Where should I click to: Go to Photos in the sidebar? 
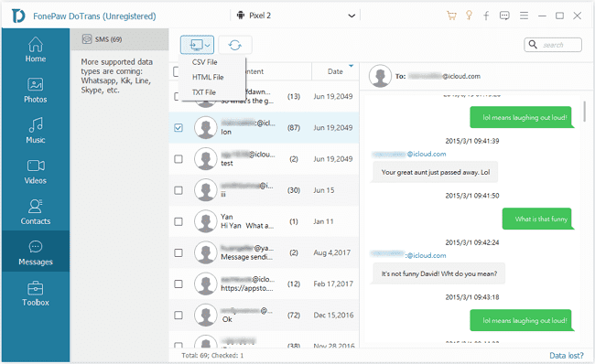[x=36, y=91]
